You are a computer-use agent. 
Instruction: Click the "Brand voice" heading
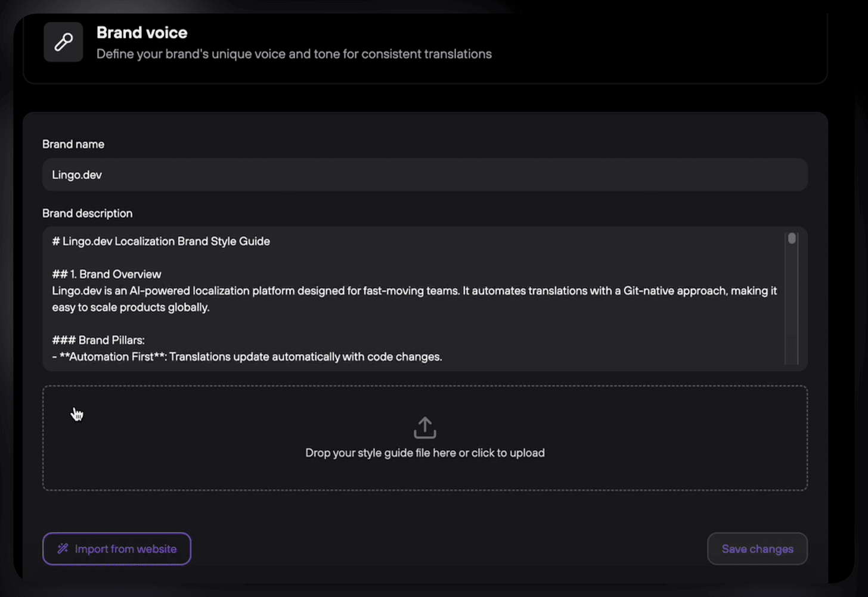142,33
